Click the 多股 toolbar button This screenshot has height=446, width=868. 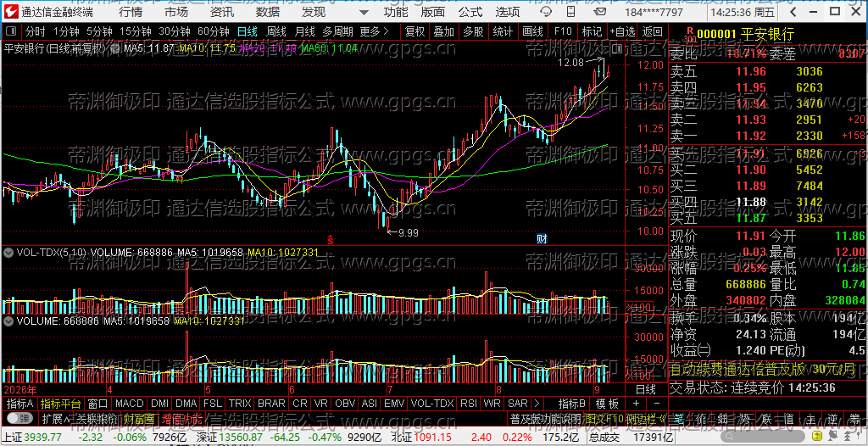[473, 32]
